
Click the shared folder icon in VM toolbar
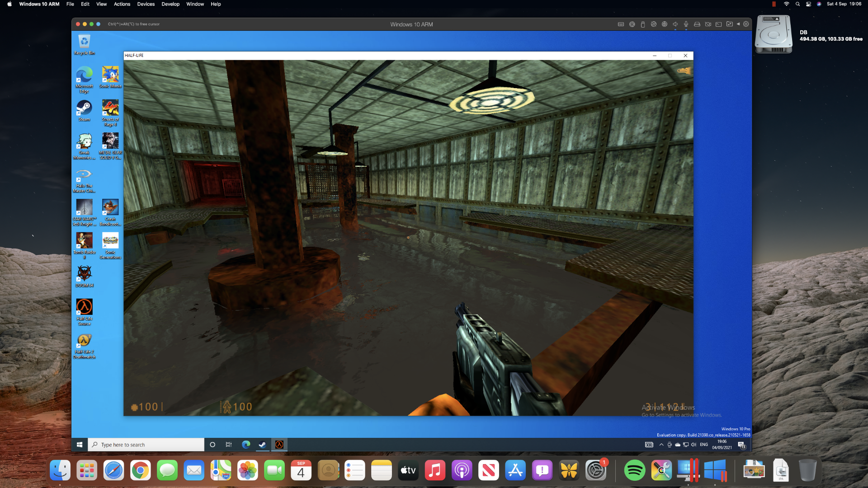pos(729,24)
